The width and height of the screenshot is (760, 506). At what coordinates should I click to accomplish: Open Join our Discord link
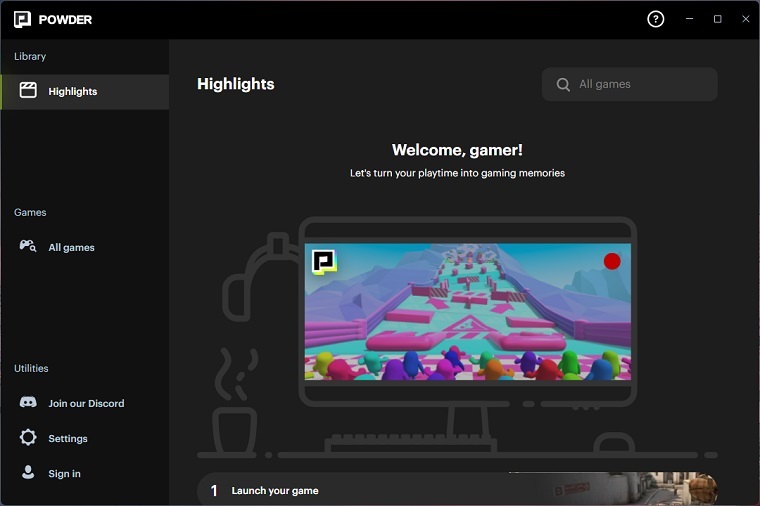pos(85,403)
